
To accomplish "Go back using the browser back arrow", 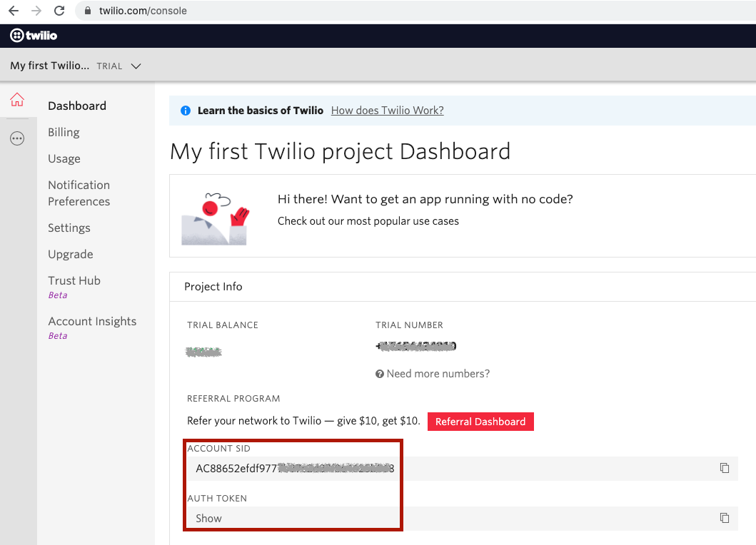I will coord(14,11).
